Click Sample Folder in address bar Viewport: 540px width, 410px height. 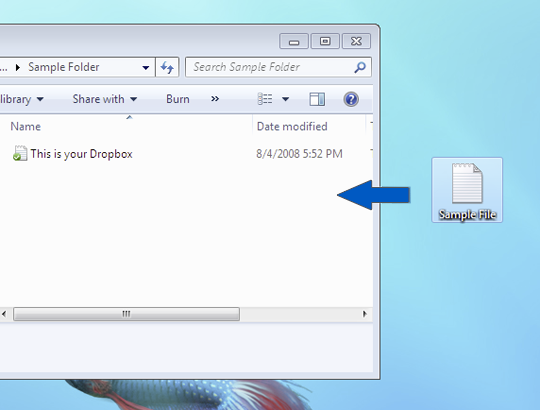point(64,67)
